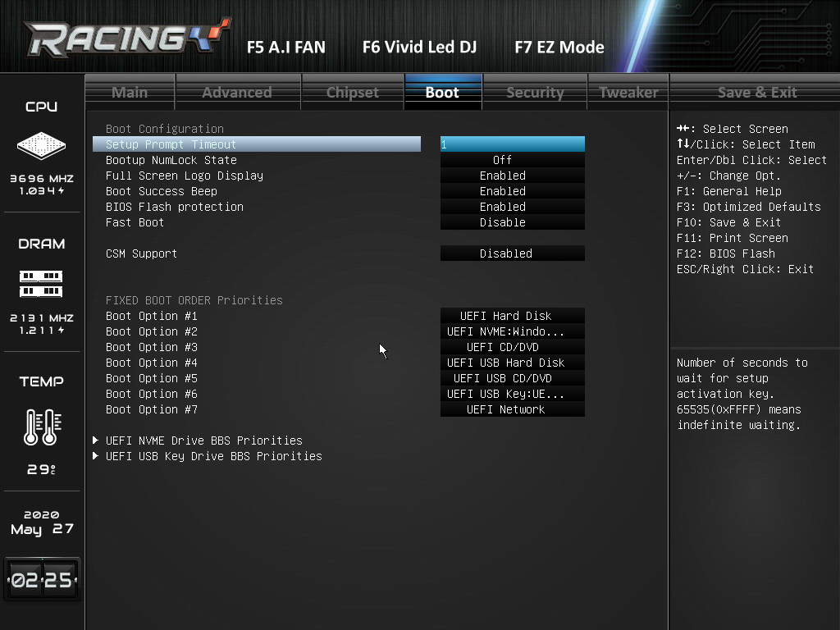
Task: Click the FIXED BOOT ORDER Priorities heading
Action: coord(194,300)
